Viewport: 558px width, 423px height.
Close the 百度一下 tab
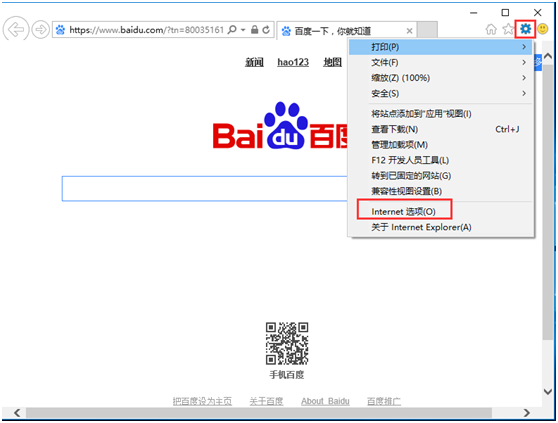click(409, 31)
